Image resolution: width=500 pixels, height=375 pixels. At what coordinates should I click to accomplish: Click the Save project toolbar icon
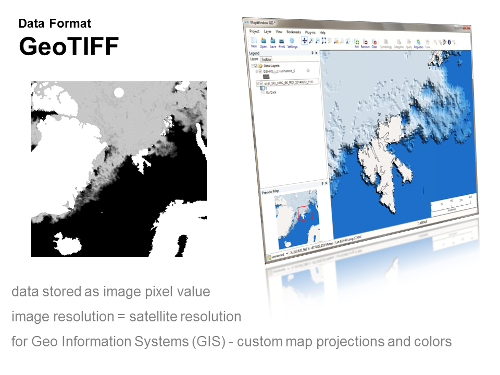click(x=273, y=42)
